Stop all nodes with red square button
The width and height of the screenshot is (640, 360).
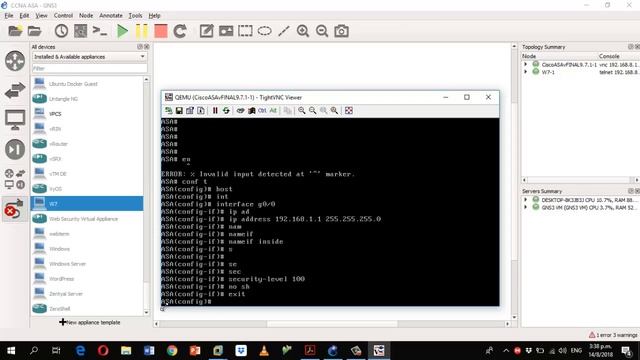[161, 31]
